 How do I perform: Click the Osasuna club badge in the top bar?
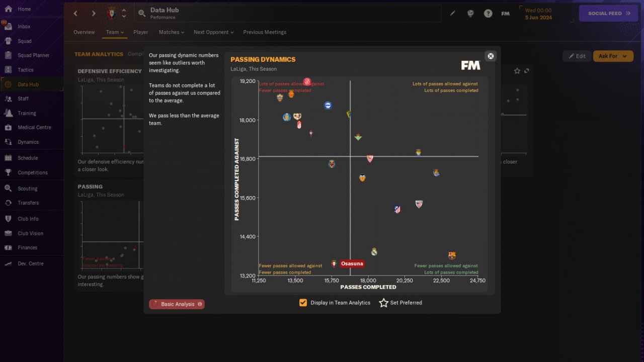112,13
